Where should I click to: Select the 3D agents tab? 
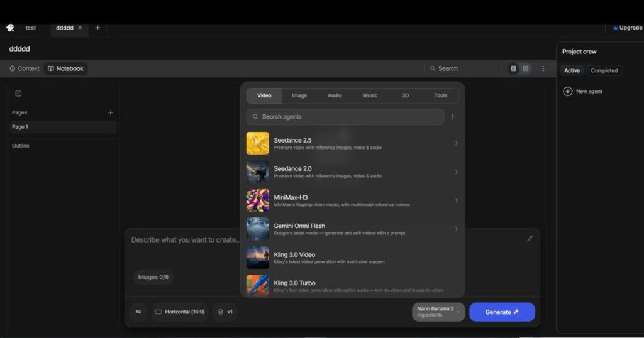tap(406, 95)
